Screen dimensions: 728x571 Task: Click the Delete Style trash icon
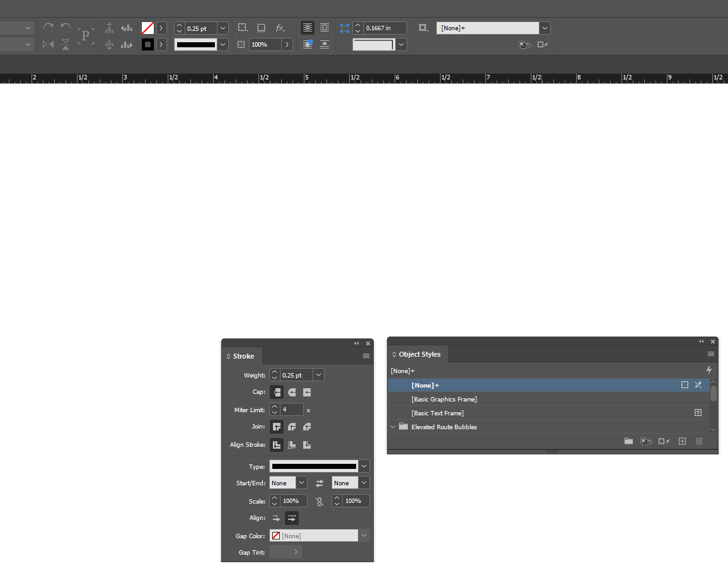699,441
